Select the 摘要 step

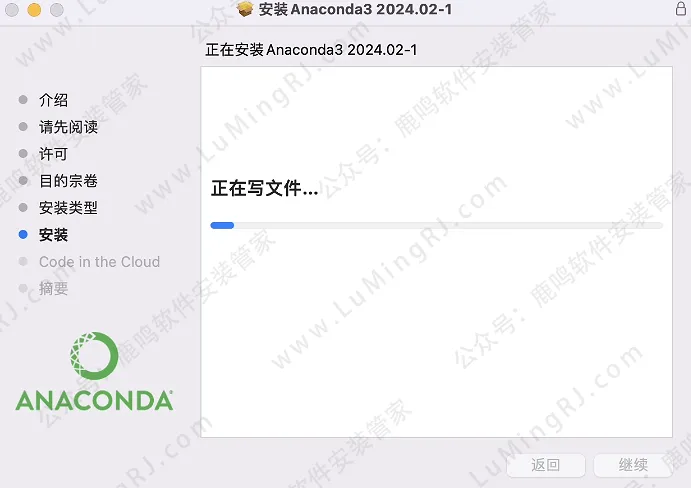(x=53, y=288)
